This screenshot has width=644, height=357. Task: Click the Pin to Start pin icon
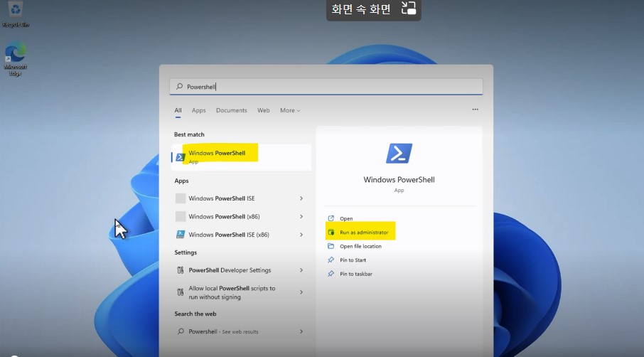click(331, 260)
